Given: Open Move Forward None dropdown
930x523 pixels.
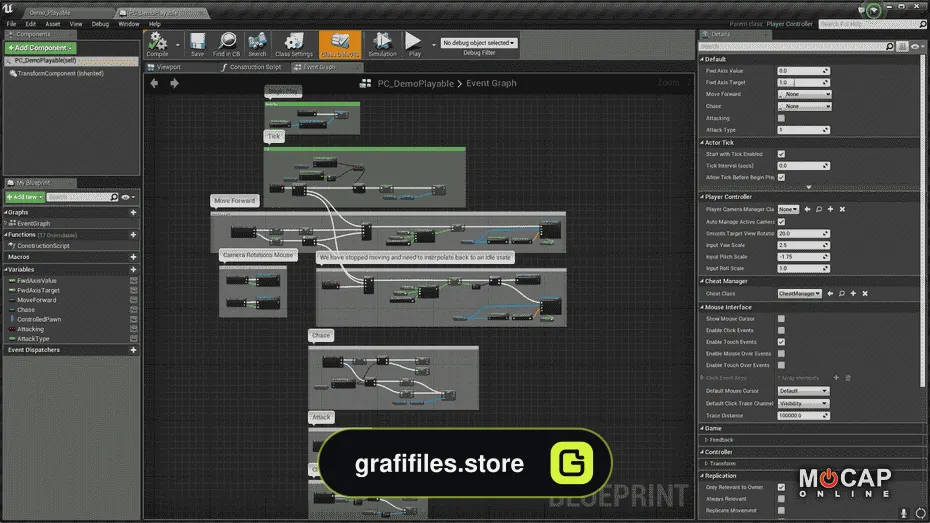Looking at the screenshot, I should click(x=804, y=94).
